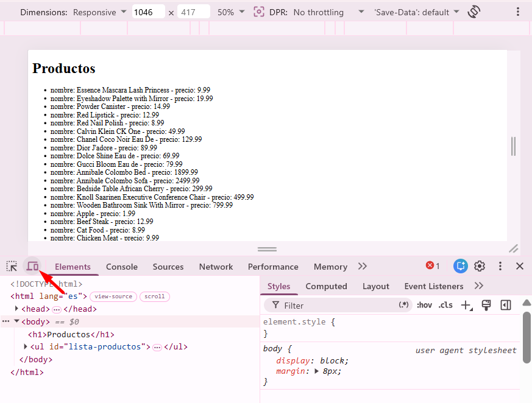Image resolution: width=532 pixels, height=403 pixels.
Task: Select the Layout sidebar tab
Action: (x=375, y=286)
